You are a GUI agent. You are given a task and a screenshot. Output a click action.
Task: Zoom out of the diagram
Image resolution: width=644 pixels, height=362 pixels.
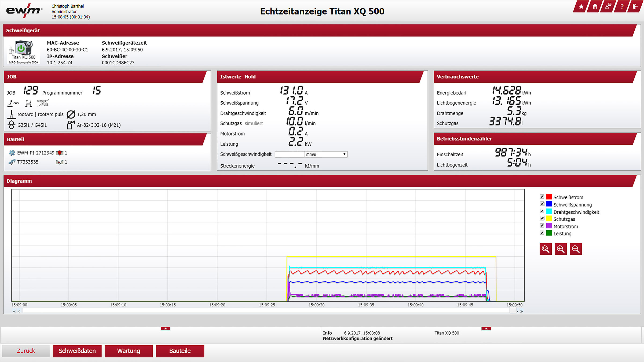point(576,249)
